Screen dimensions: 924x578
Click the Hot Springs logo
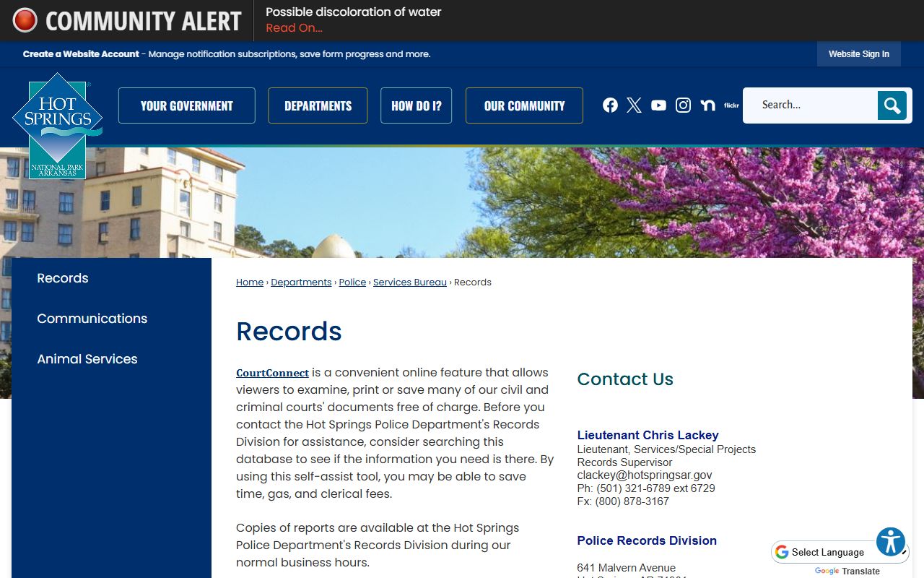point(57,125)
